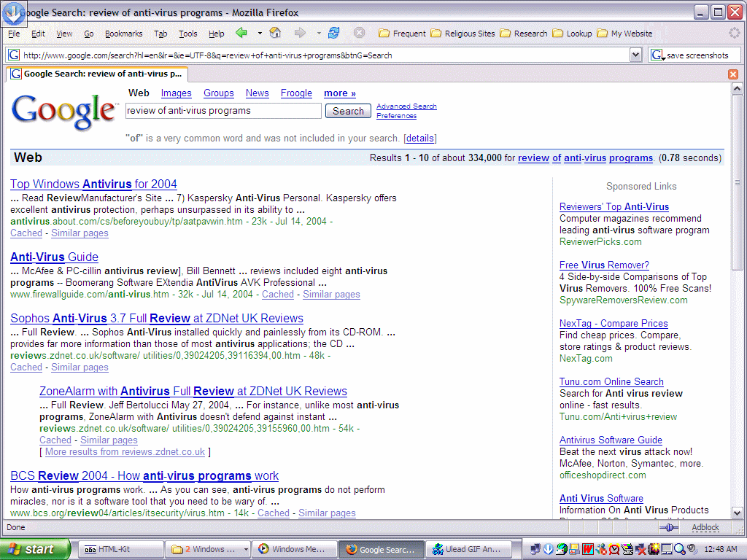747x560 pixels.
Task: Open the Research bookmark folder
Action: 524,34
